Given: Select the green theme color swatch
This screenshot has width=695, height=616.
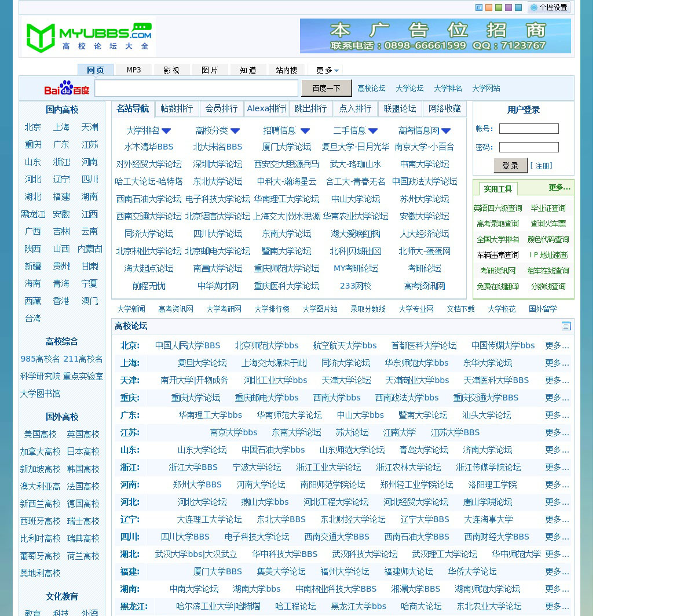Looking at the screenshot, I should [499, 8].
